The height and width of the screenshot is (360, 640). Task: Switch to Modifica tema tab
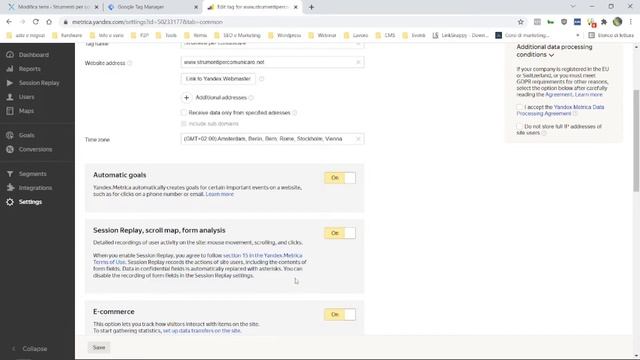pyautogui.click(x=53, y=7)
